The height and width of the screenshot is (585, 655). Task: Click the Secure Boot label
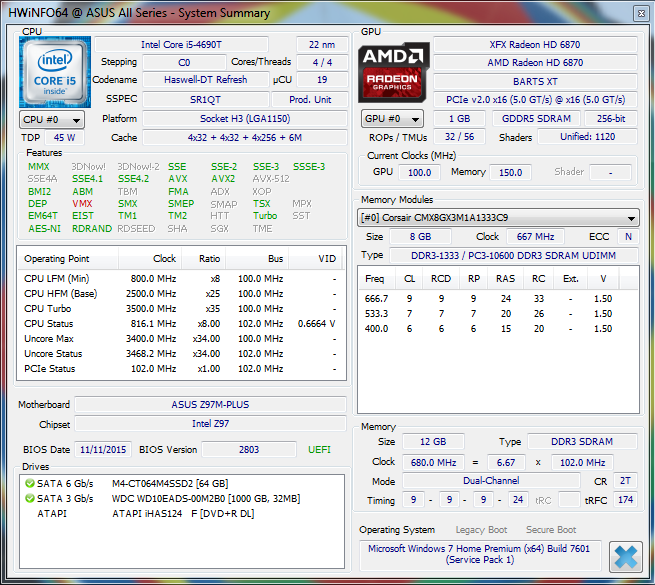point(551,530)
